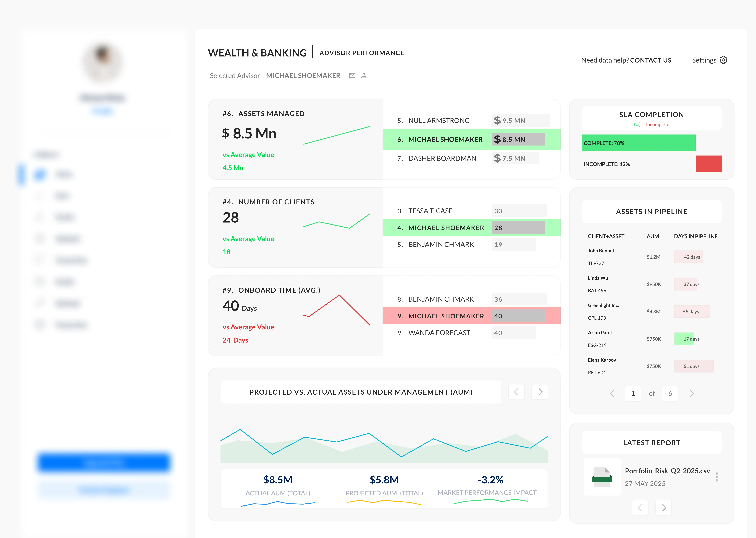Click the 55 days pipeline bar
Image resolution: width=756 pixels, height=538 pixels.
click(692, 311)
